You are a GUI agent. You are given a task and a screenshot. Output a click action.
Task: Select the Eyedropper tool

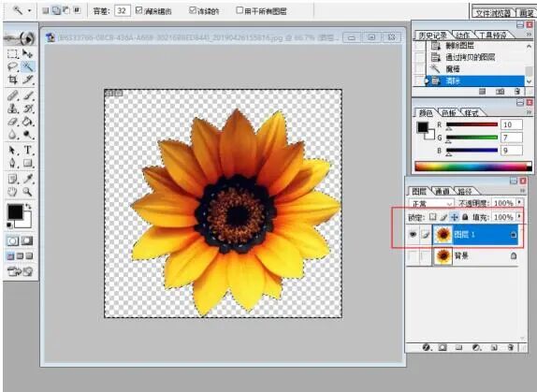[27, 179]
